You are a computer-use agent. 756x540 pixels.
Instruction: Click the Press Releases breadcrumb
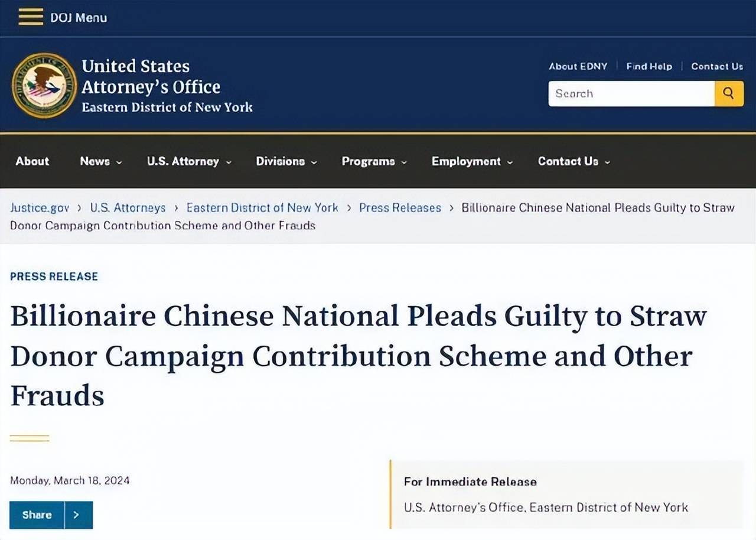tap(400, 207)
